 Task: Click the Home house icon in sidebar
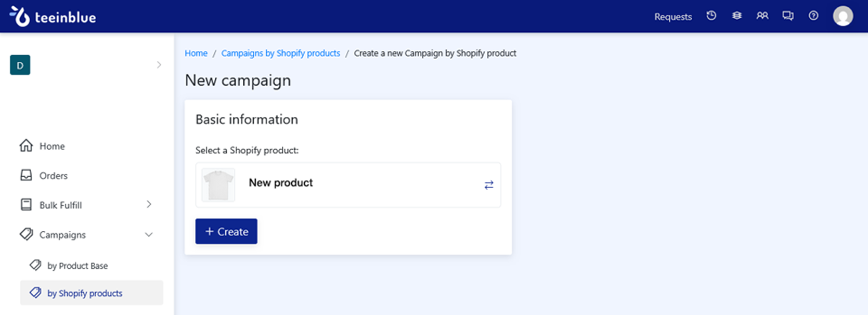26,146
